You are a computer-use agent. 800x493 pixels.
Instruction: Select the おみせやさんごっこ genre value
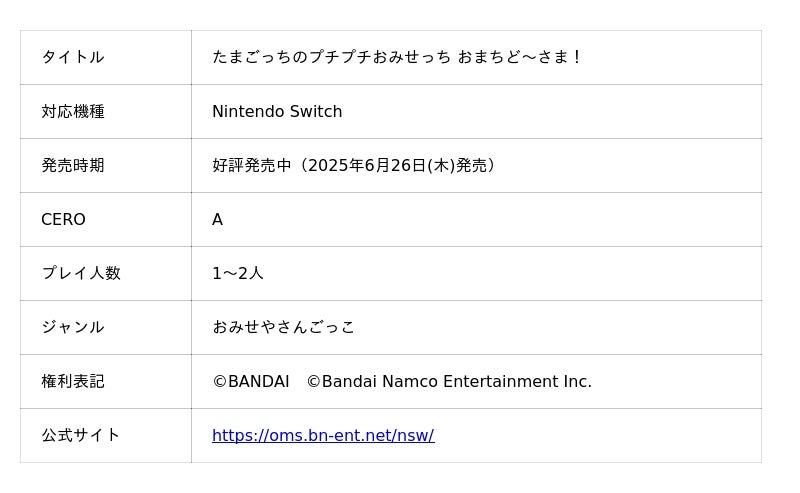283,328
